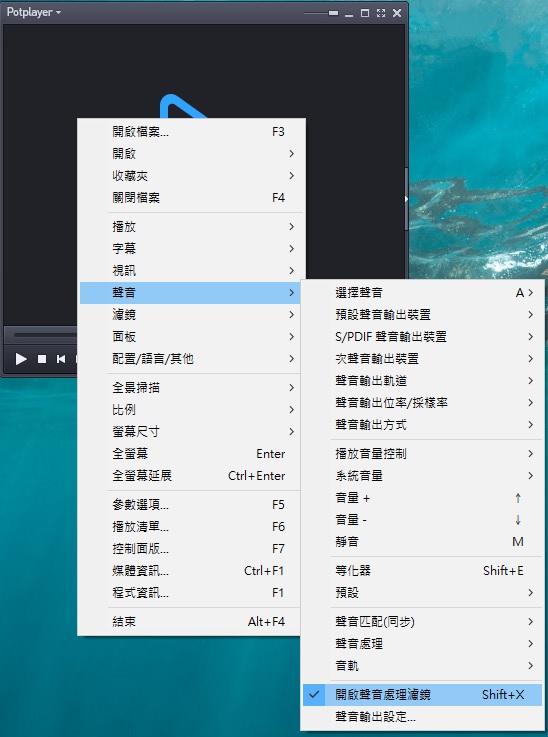Open 程式資訊... menu item
This screenshot has width=548, height=737.
pyautogui.click(x=190, y=593)
